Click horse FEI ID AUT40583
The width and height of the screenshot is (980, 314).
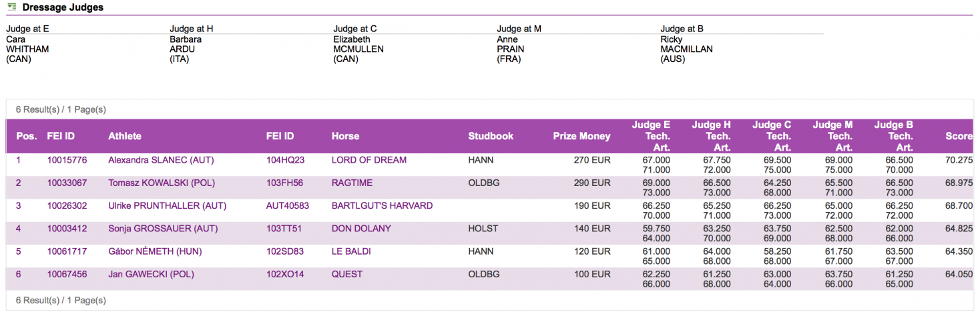(x=288, y=205)
